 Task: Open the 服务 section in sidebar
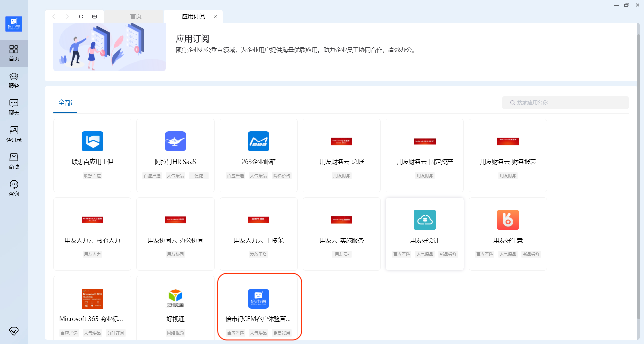(x=14, y=80)
